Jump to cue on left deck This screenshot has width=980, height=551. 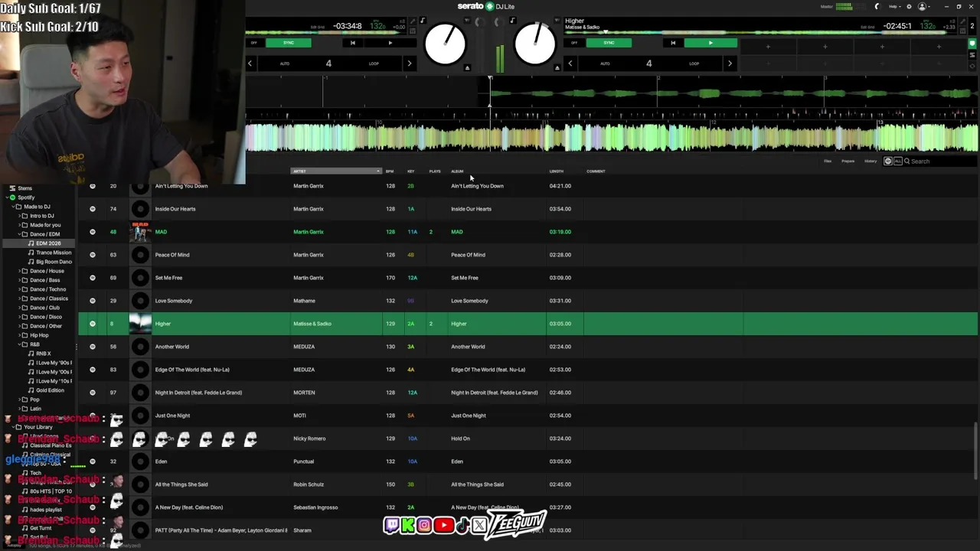[352, 43]
